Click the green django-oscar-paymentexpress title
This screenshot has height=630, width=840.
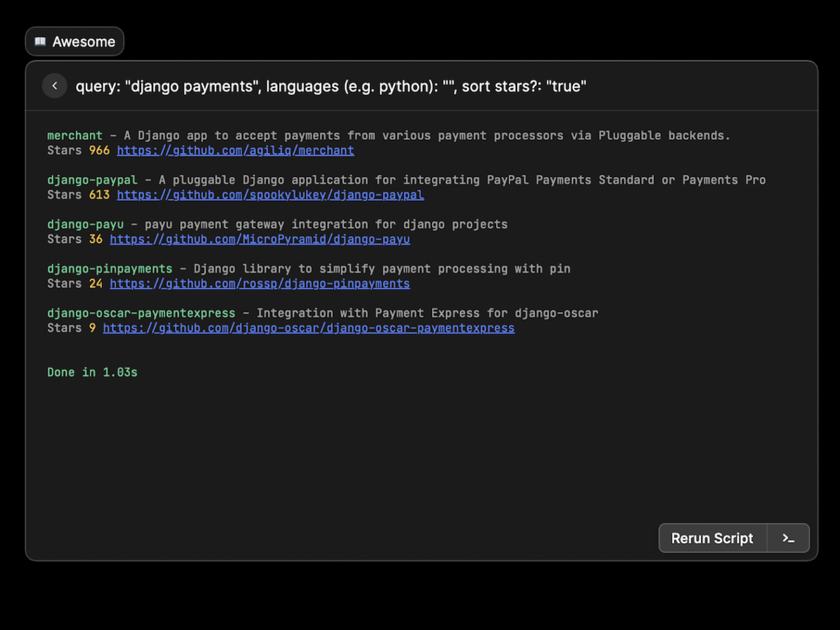(141, 313)
